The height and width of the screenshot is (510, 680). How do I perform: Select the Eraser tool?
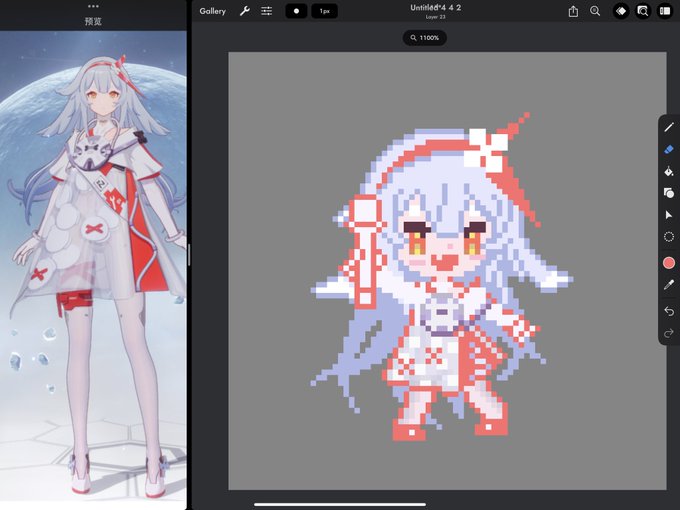tap(669, 149)
